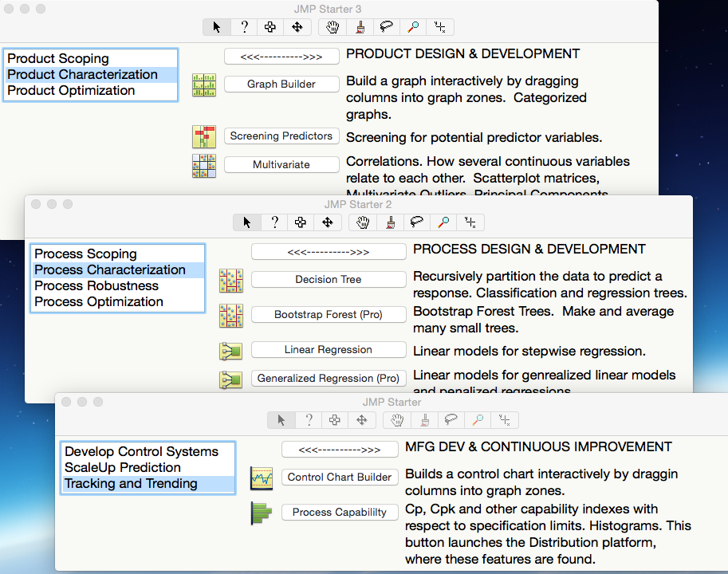Select Process Robustness list item
Viewport: 728px width, 574px height.
[x=117, y=286]
